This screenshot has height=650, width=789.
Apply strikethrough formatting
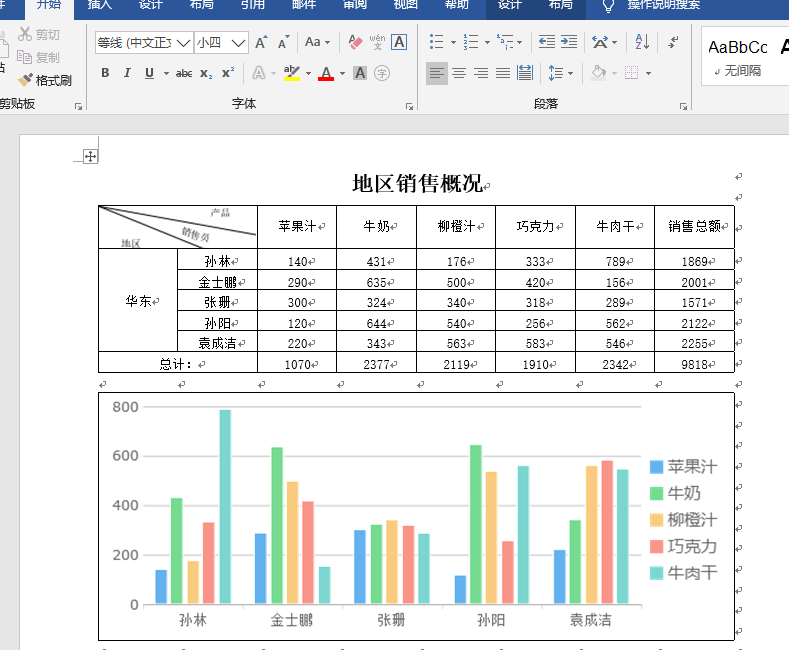pyautogui.click(x=184, y=73)
